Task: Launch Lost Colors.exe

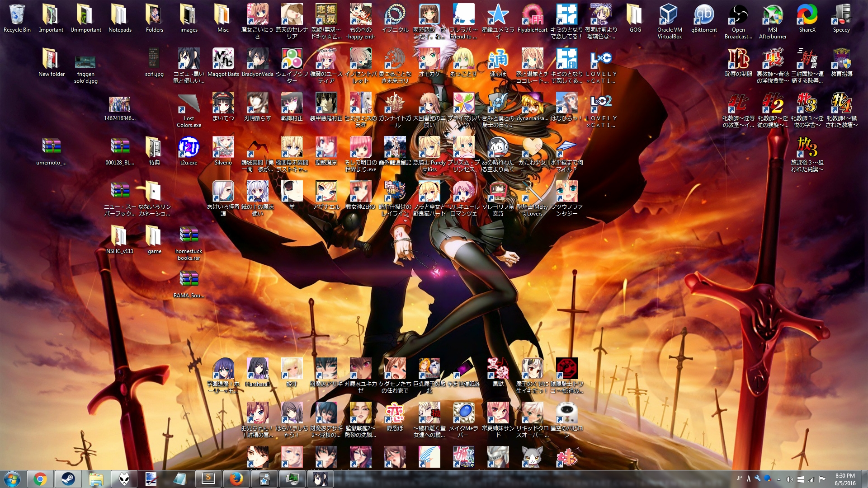Action: (189, 111)
